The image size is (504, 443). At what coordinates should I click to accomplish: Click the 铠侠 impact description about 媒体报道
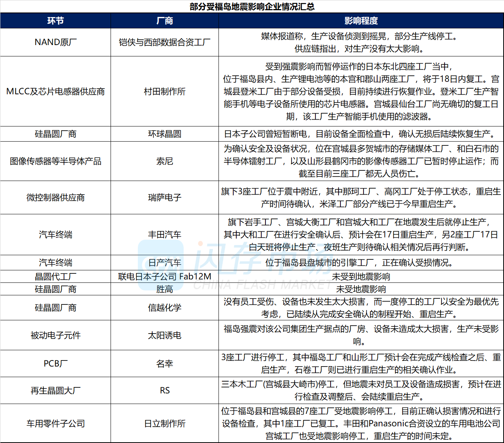pyautogui.click(x=361, y=42)
